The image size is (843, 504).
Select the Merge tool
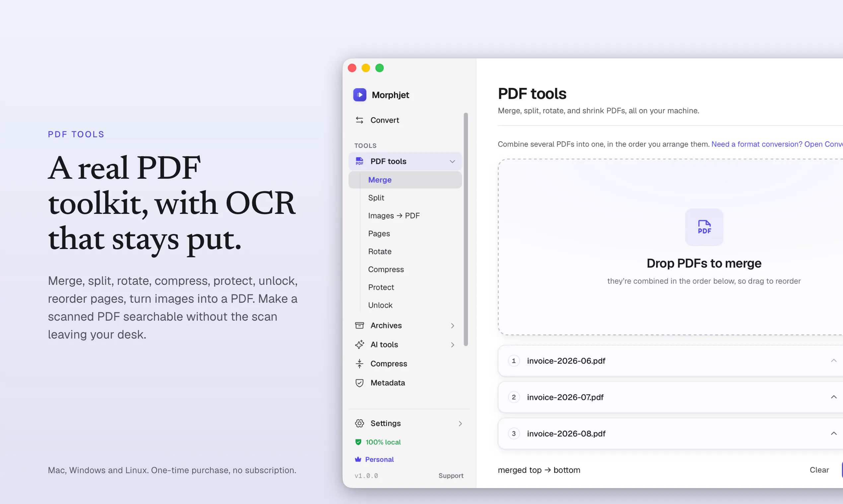pos(405,180)
